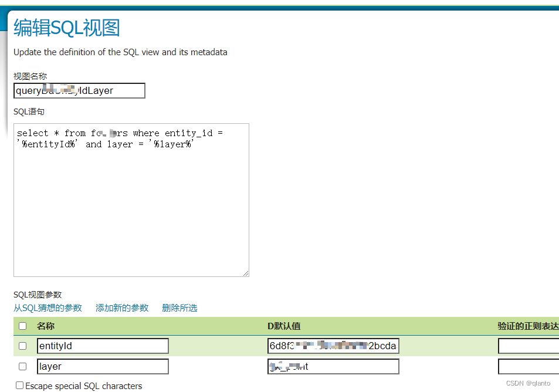Check the checkbox next to entityId parameter

coord(22,346)
